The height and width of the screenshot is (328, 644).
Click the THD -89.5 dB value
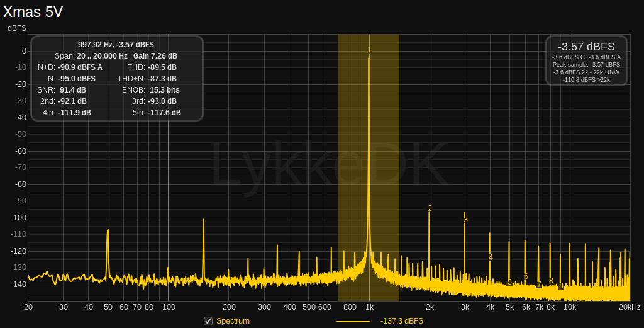[162, 67]
